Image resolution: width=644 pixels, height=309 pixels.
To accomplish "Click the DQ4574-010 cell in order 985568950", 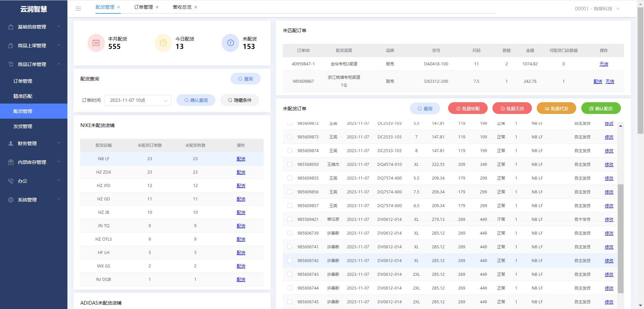I will (389, 165).
